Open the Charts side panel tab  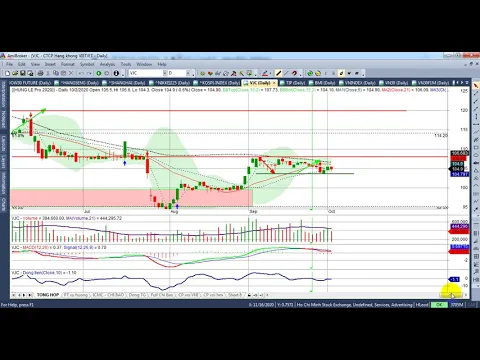(3, 203)
